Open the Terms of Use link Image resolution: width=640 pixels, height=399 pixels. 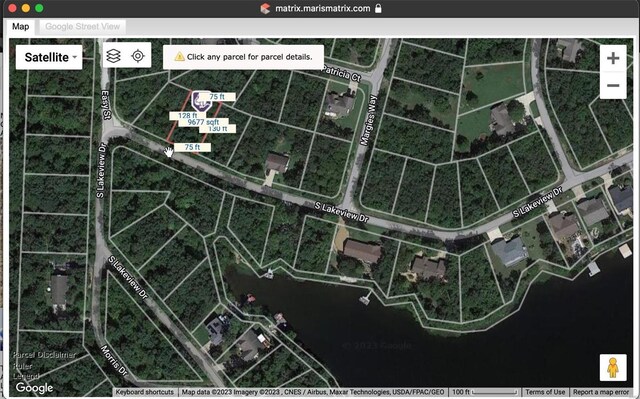tap(545, 392)
